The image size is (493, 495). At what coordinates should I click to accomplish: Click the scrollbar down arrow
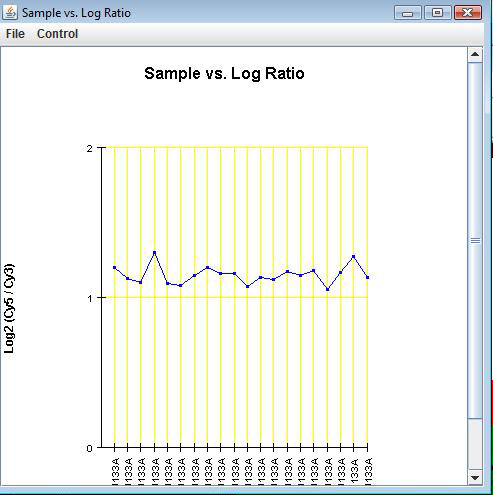[475, 478]
